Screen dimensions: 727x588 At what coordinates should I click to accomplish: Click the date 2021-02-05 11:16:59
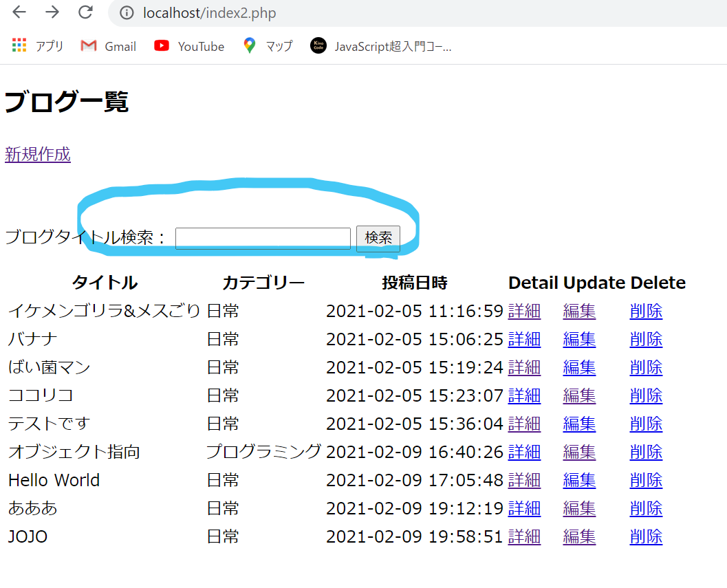(x=415, y=311)
